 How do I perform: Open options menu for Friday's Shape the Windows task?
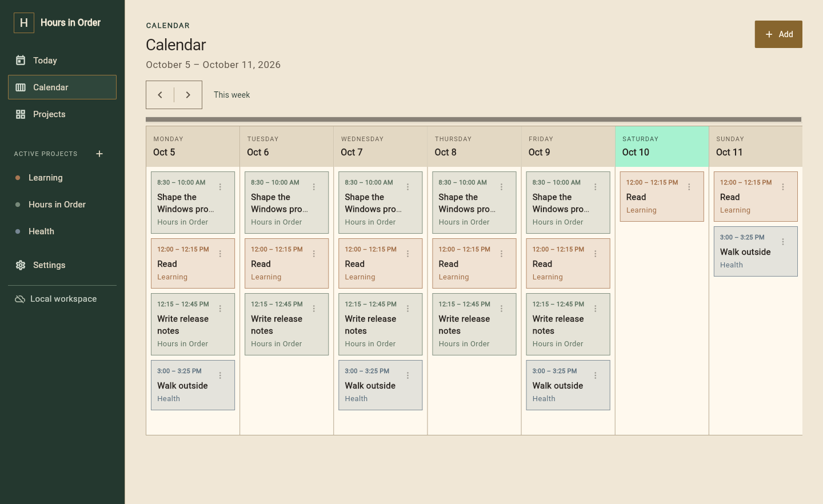595,187
